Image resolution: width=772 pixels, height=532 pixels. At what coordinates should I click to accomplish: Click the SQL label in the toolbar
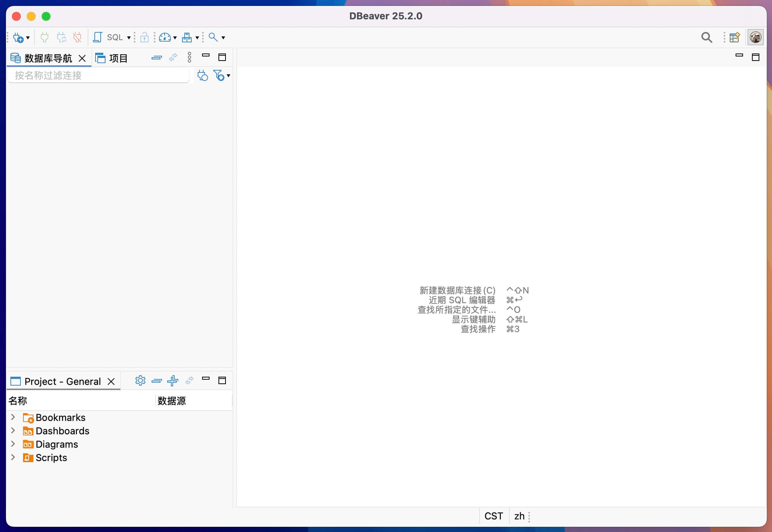click(115, 37)
